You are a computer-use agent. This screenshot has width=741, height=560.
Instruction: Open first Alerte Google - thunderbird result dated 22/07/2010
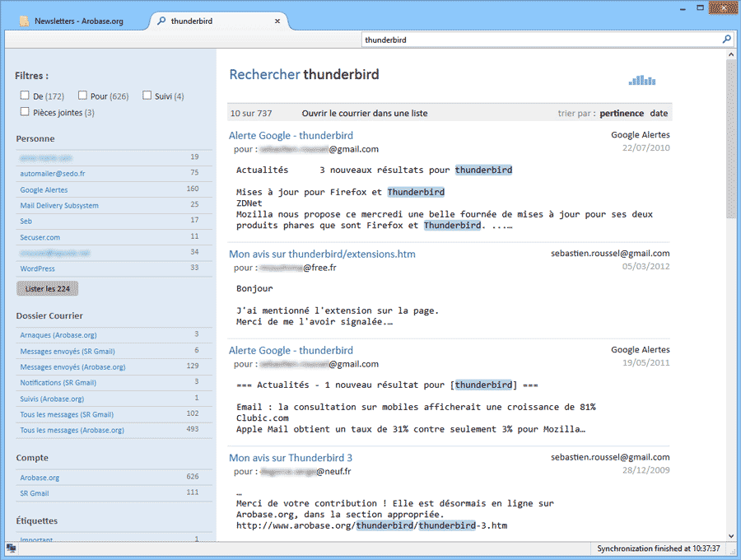[291, 135]
